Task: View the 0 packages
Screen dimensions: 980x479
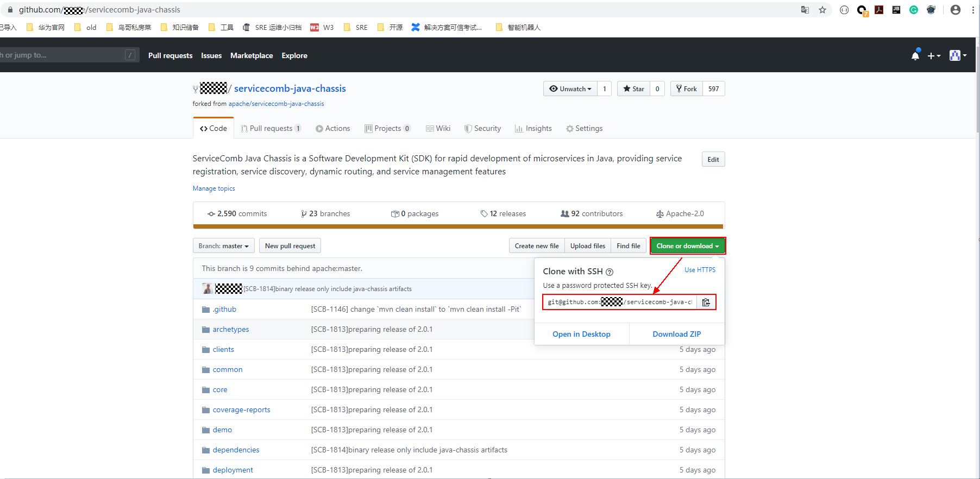Action: tap(414, 213)
